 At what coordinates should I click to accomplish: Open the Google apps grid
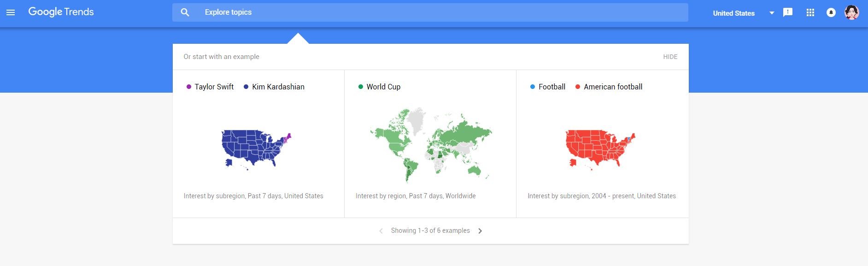pyautogui.click(x=810, y=12)
